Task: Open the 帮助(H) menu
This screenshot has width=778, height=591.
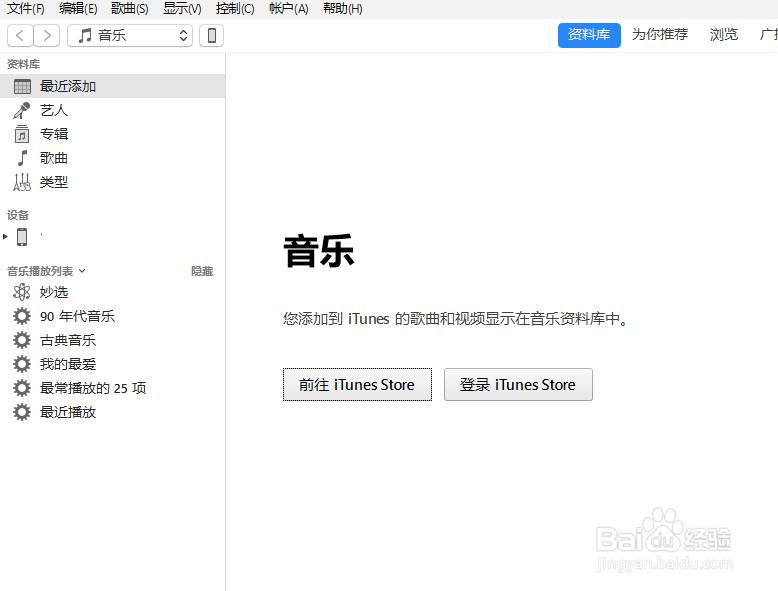Action: point(342,8)
